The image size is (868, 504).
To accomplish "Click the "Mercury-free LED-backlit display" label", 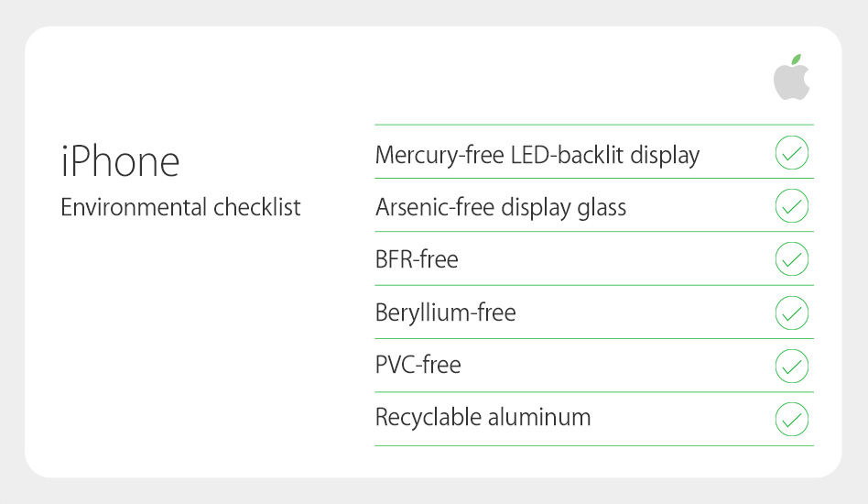I will [537, 156].
